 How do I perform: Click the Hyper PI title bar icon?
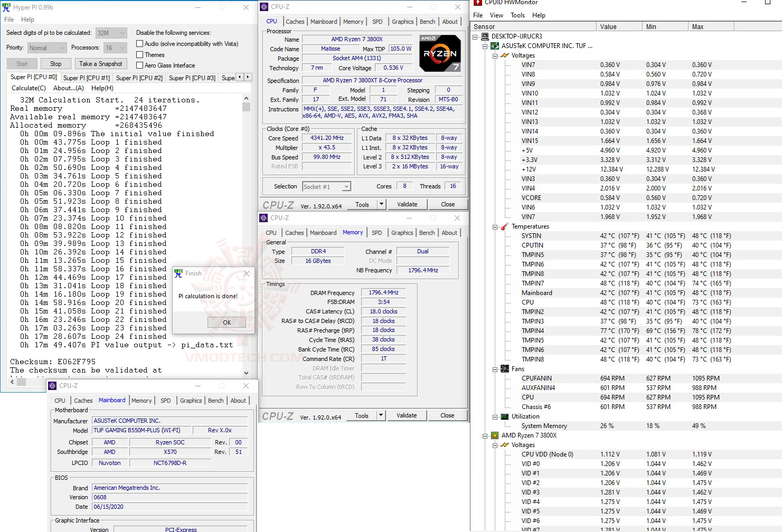tap(6, 7)
